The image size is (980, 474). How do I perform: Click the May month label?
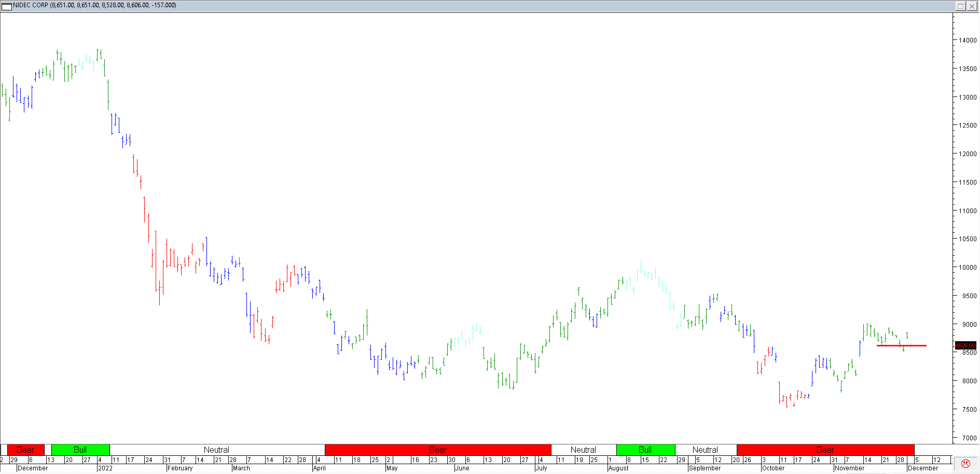pyautogui.click(x=392, y=468)
